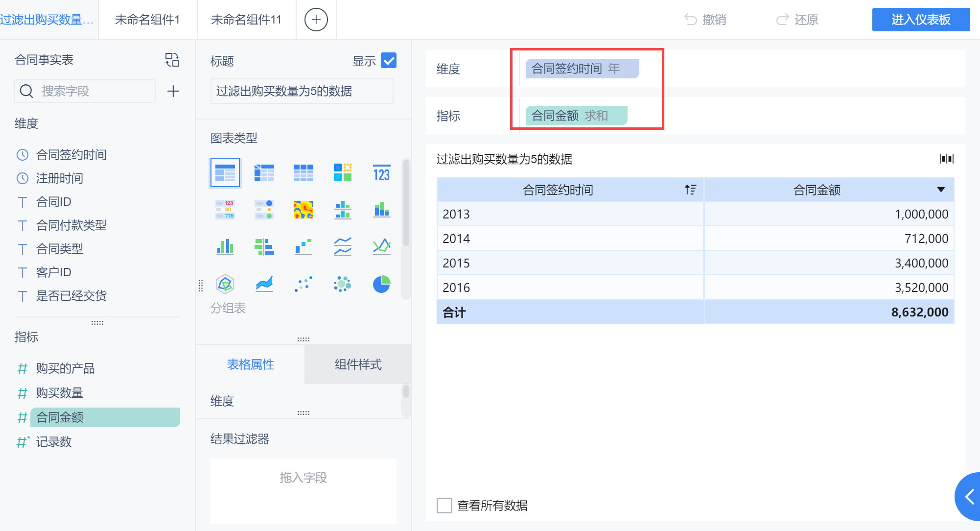
Task: Select the scatter plot chart icon
Action: coord(303,284)
